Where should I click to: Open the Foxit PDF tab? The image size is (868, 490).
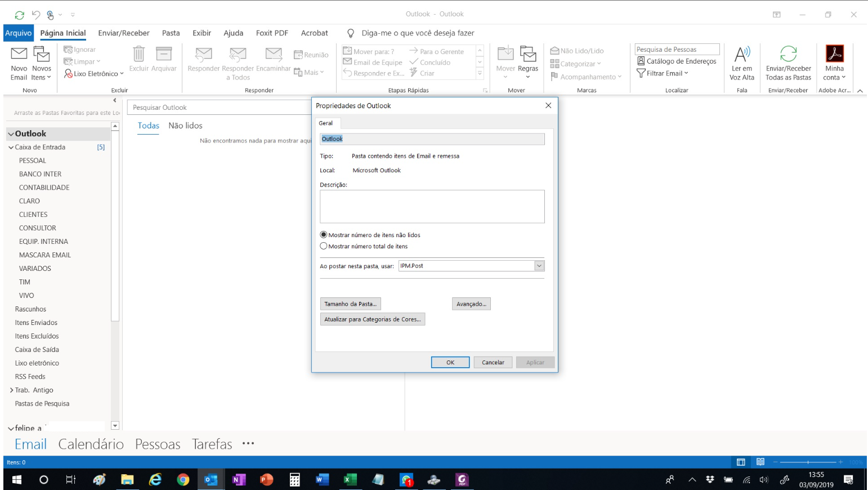[272, 33]
